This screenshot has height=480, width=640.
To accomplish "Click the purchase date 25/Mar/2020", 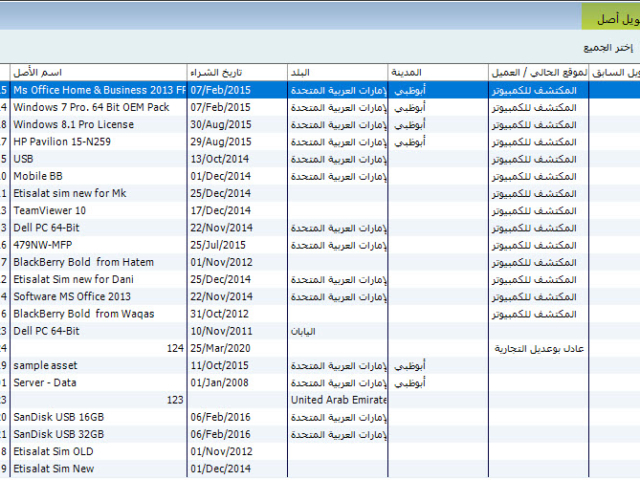I will [220, 348].
